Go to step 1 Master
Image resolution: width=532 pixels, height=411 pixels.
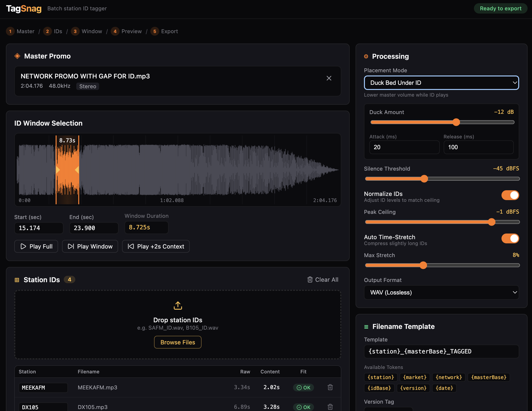[x=20, y=31]
